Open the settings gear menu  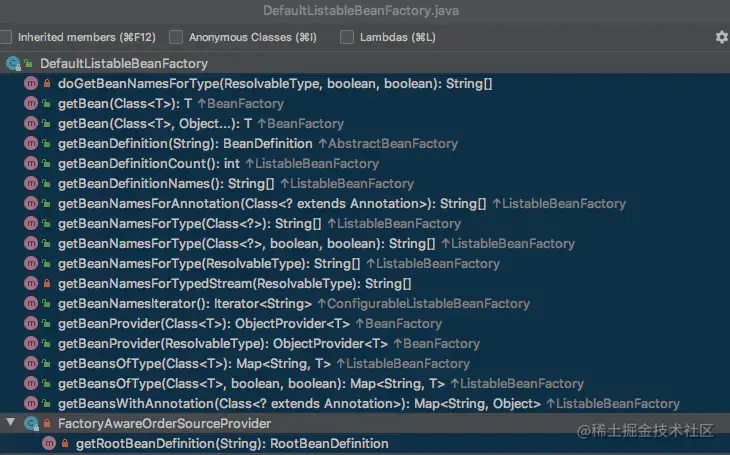[722, 37]
